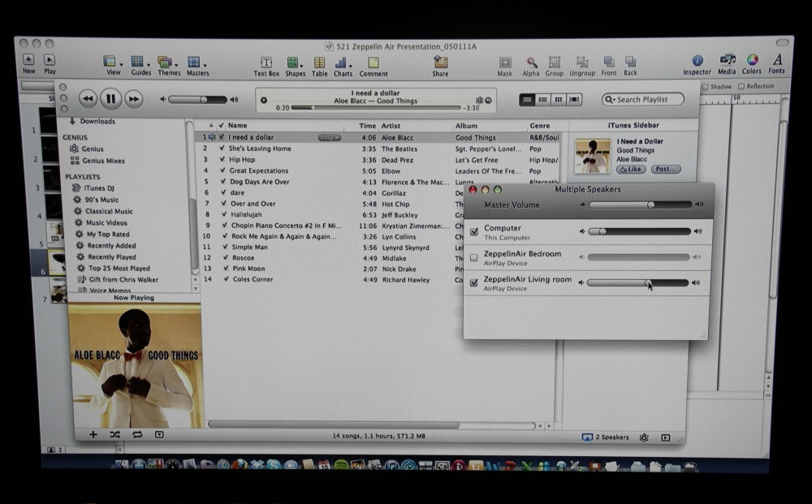Hide the Now Playing artwork viewer
The width and height of the screenshot is (812, 504).
pyautogui.click(x=159, y=435)
